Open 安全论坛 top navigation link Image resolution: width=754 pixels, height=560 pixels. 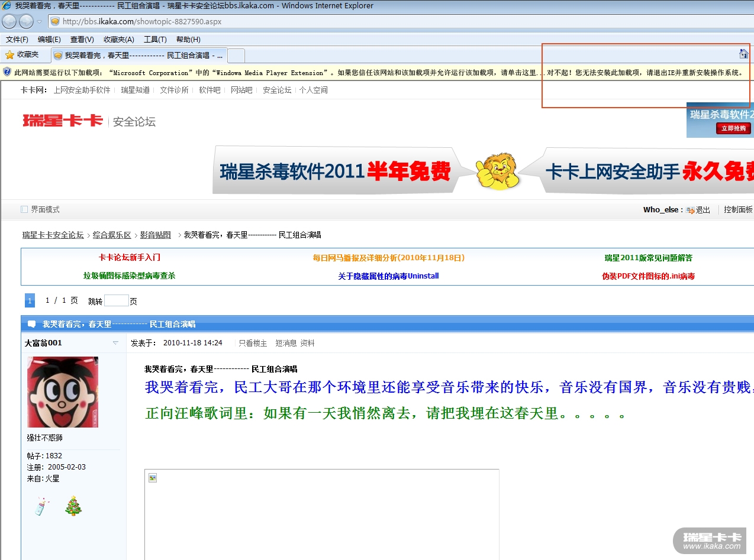point(277,90)
